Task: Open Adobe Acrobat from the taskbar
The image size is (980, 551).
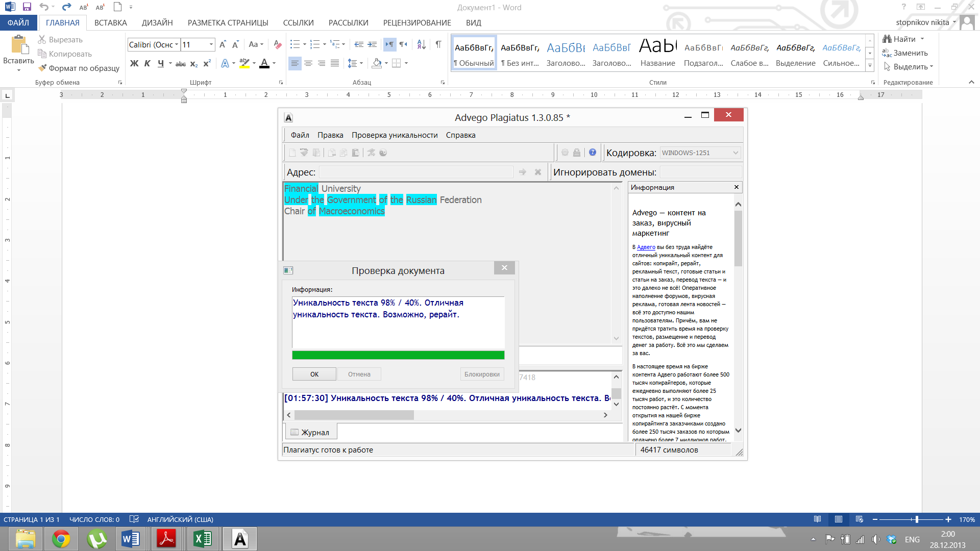Action: pos(166,539)
